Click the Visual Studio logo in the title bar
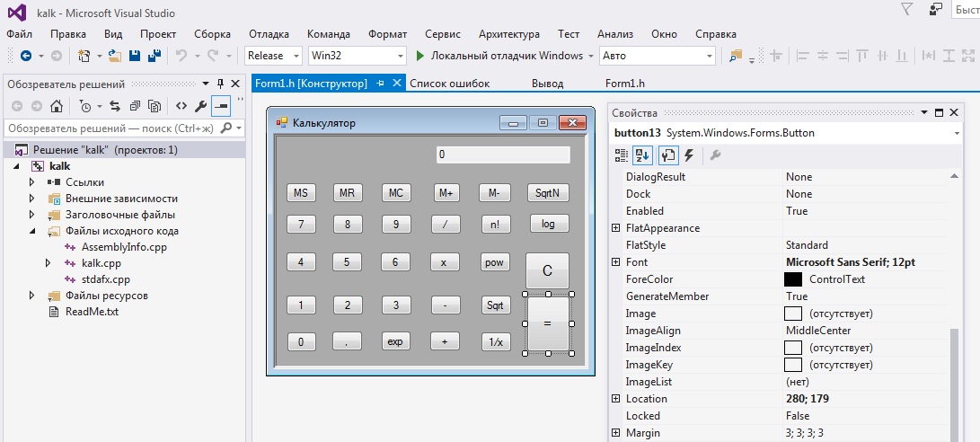980x442 pixels. (17, 13)
